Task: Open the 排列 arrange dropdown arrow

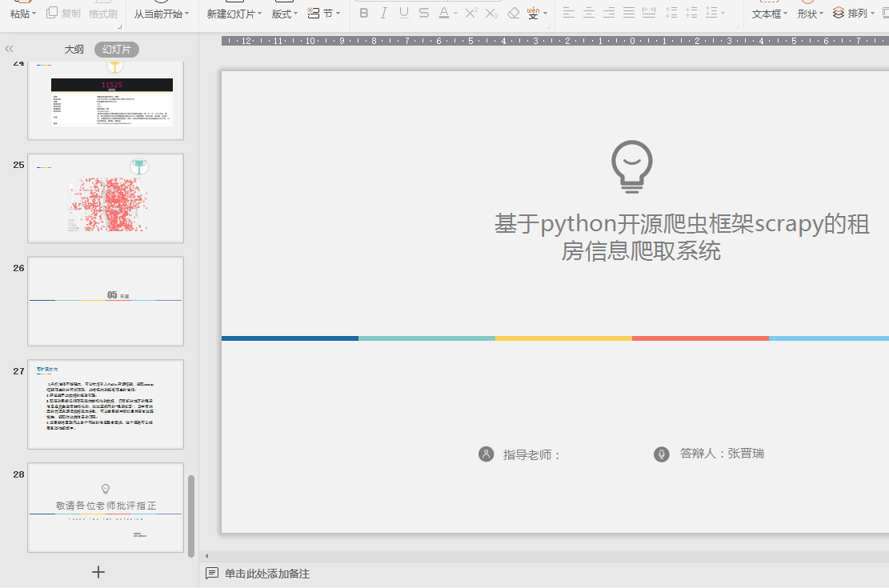Action: 872,14
